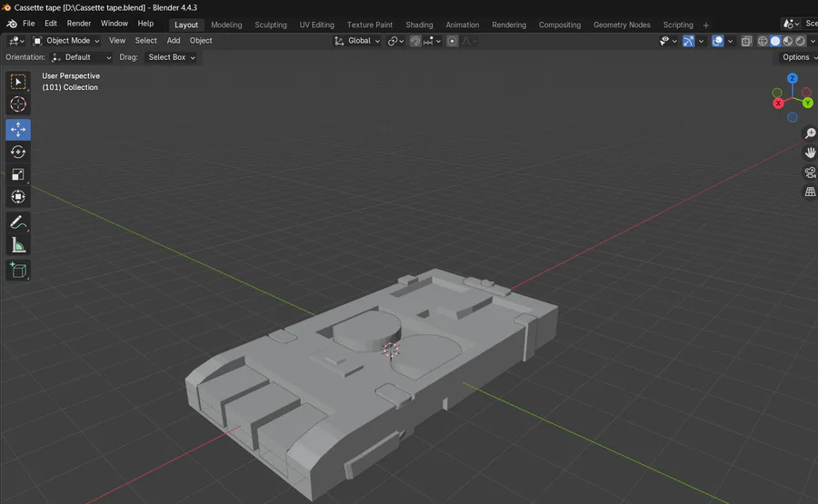The image size is (818, 504).
Task: Toggle camera view icon
Action: click(810, 172)
